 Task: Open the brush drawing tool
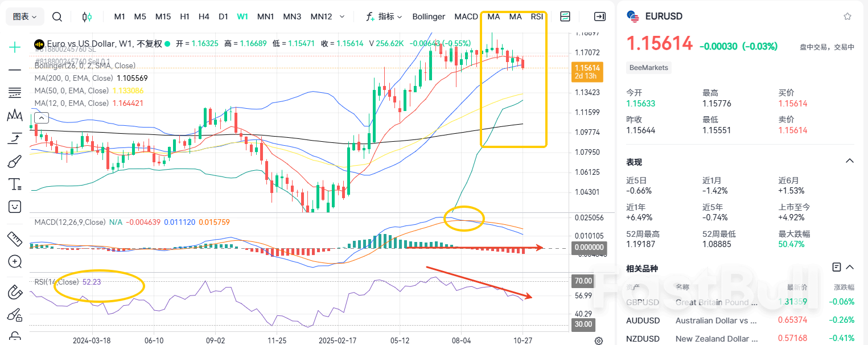click(14, 161)
